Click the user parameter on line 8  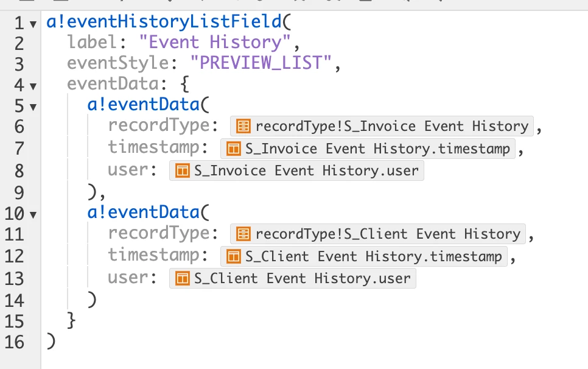(128, 170)
